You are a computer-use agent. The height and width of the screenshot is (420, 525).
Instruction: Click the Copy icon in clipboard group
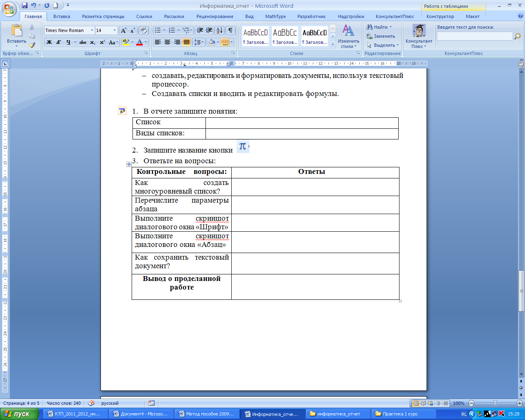(32, 36)
